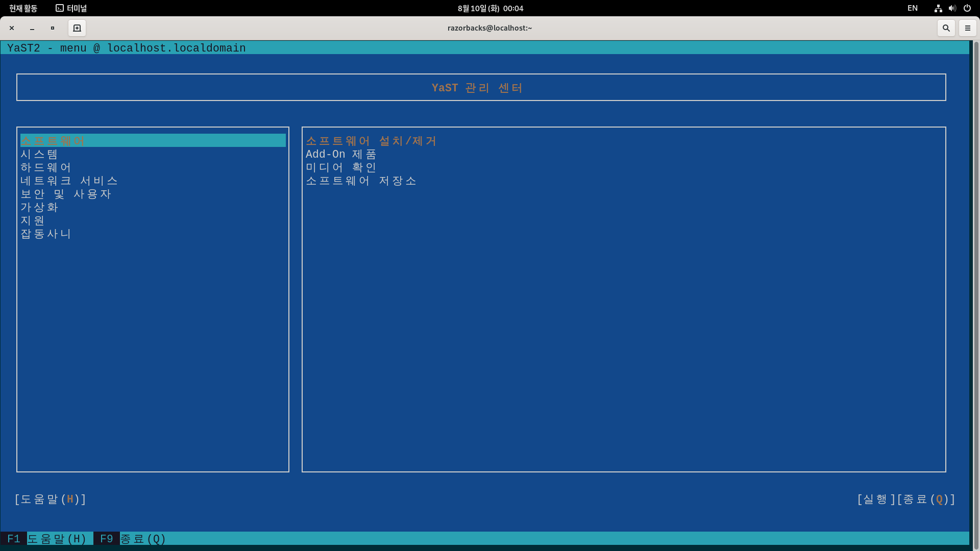The width and height of the screenshot is (980, 551).
Task: Click the volume speaker tray icon
Action: pyautogui.click(x=952, y=8)
